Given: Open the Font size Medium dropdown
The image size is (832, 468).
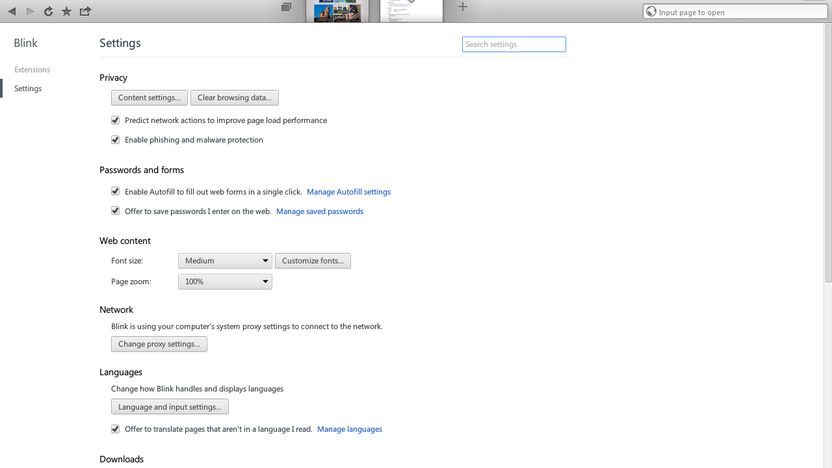Looking at the screenshot, I should point(225,261).
